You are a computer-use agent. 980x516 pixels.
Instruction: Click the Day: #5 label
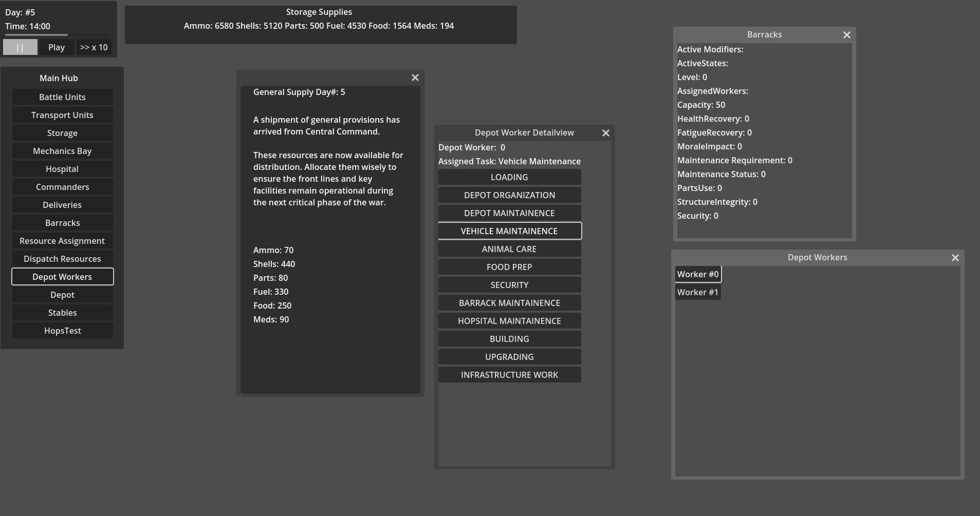click(20, 12)
